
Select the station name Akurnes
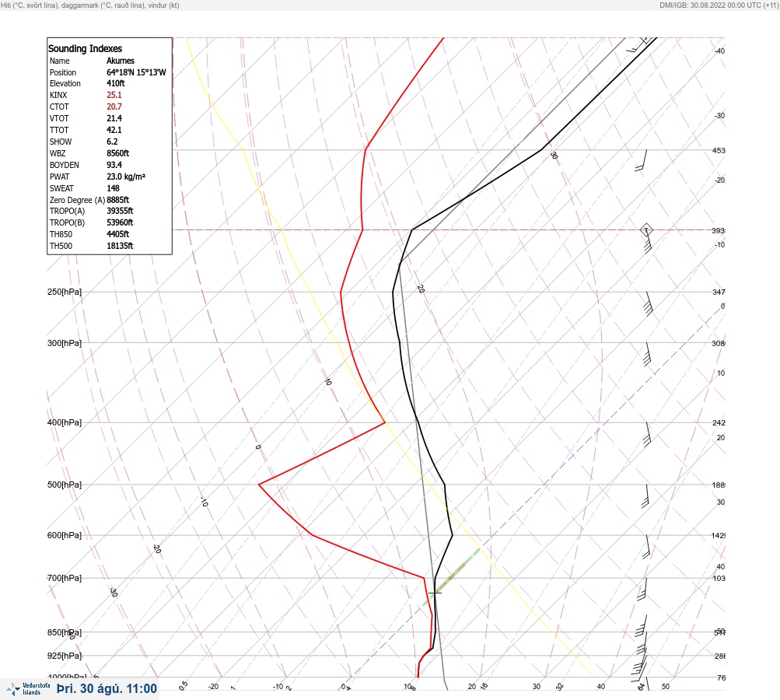(x=121, y=61)
